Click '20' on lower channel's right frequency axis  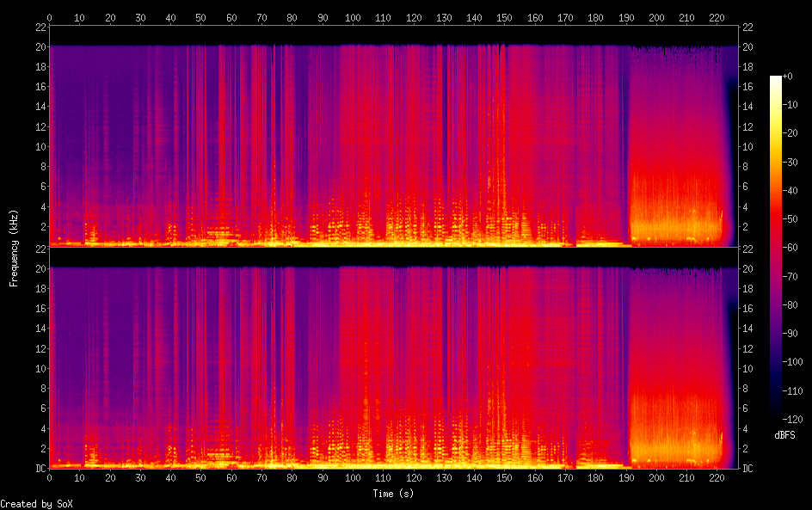[x=747, y=268]
